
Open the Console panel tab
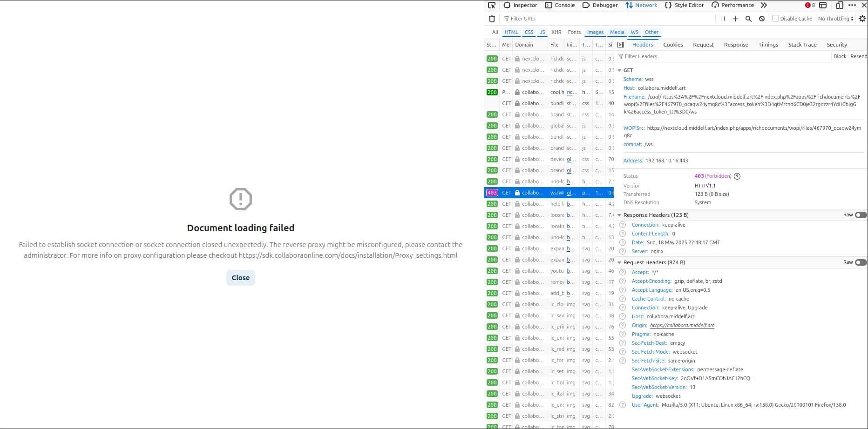[x=560, y=5]
